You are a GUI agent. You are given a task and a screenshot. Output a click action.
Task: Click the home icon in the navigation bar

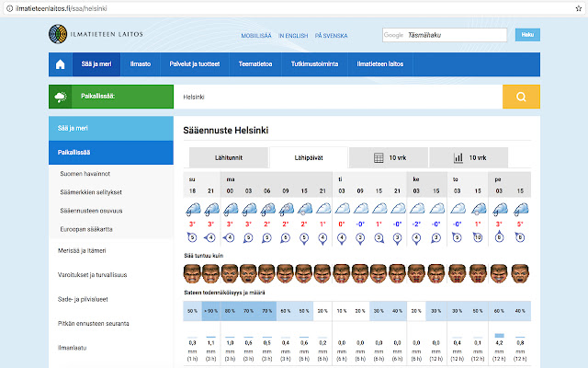pos(60,64)
